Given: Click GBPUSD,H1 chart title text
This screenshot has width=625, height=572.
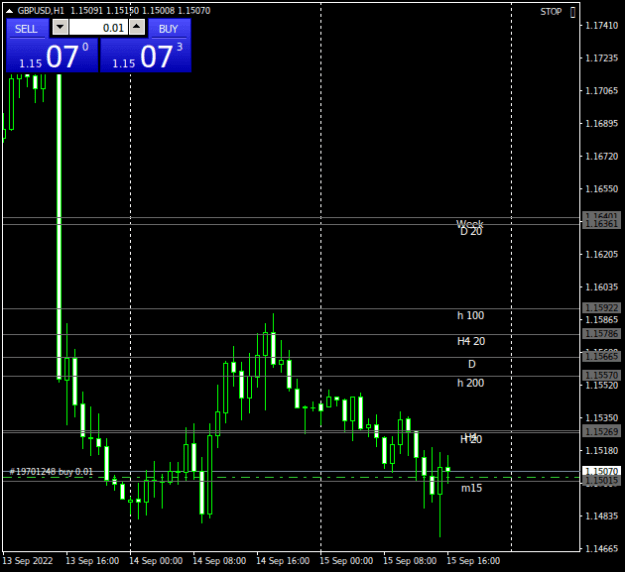Looking at the screenshot, I should click(x=41, y=11).
